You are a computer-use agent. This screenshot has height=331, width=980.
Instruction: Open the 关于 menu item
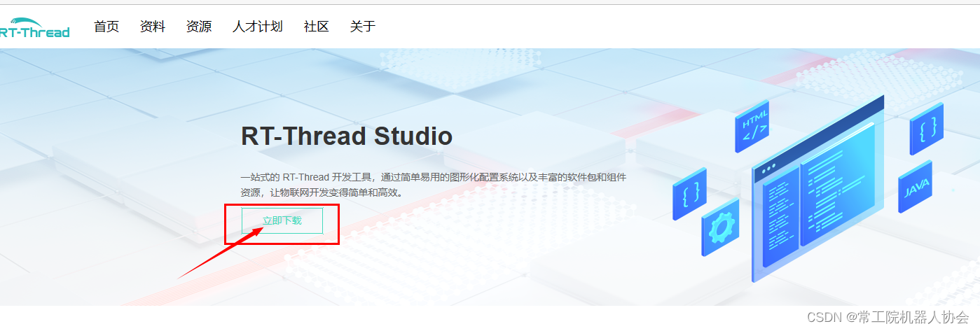(x=363, y=27)
